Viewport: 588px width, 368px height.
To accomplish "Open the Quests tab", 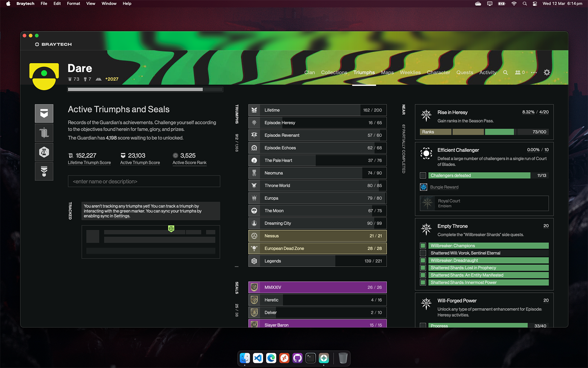I will tap(465, 72).
